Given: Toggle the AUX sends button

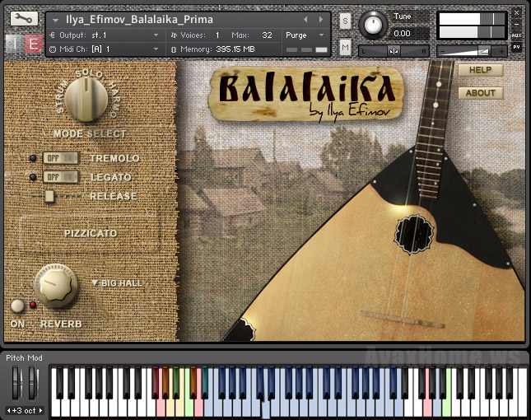Looking at the screenshot, I should tap(516, 35).
